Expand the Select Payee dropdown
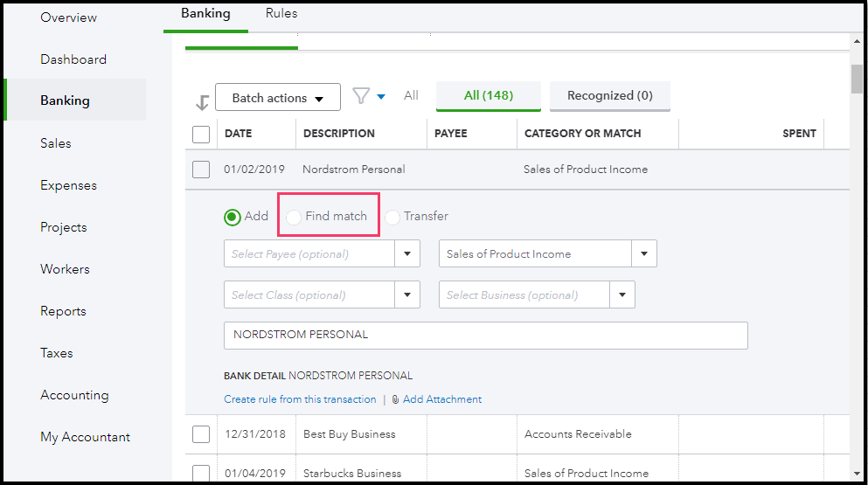The height and width of the screenshot is (485, 868). click(407, 254)
